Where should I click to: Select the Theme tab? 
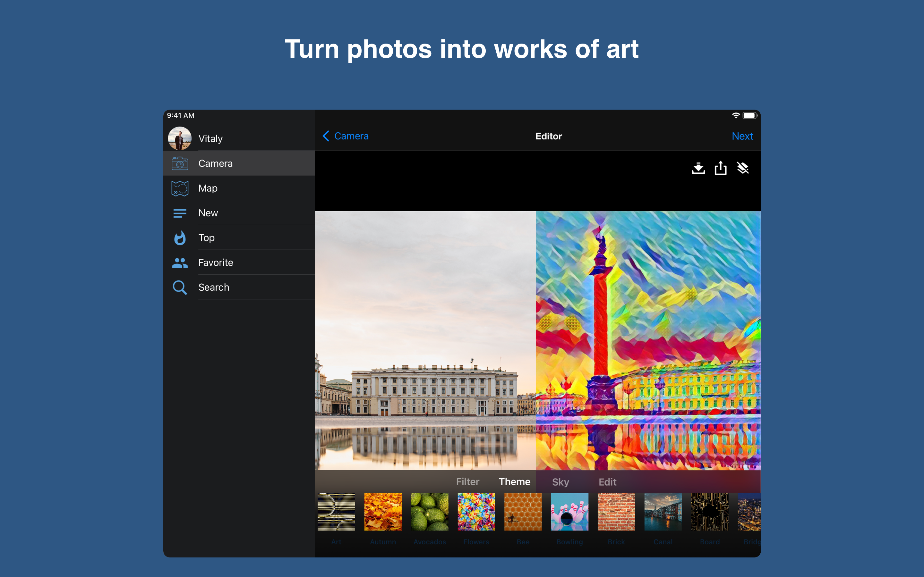[514, 482]
